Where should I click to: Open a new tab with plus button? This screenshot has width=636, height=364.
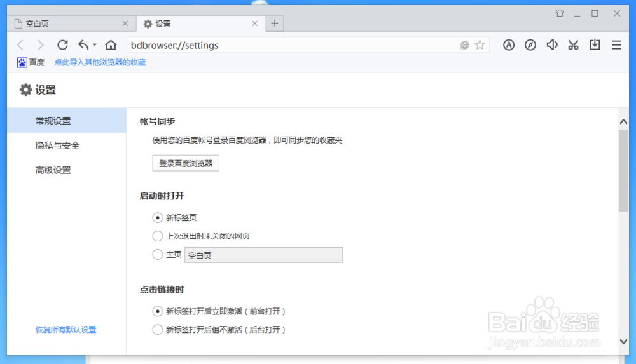pos(275,24)
